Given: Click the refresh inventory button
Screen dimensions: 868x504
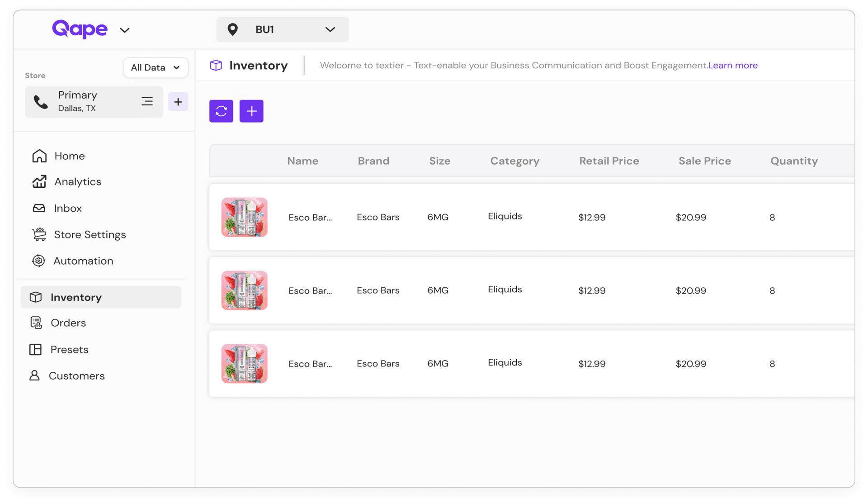Looking at the screenshot, I should point(221,111).
